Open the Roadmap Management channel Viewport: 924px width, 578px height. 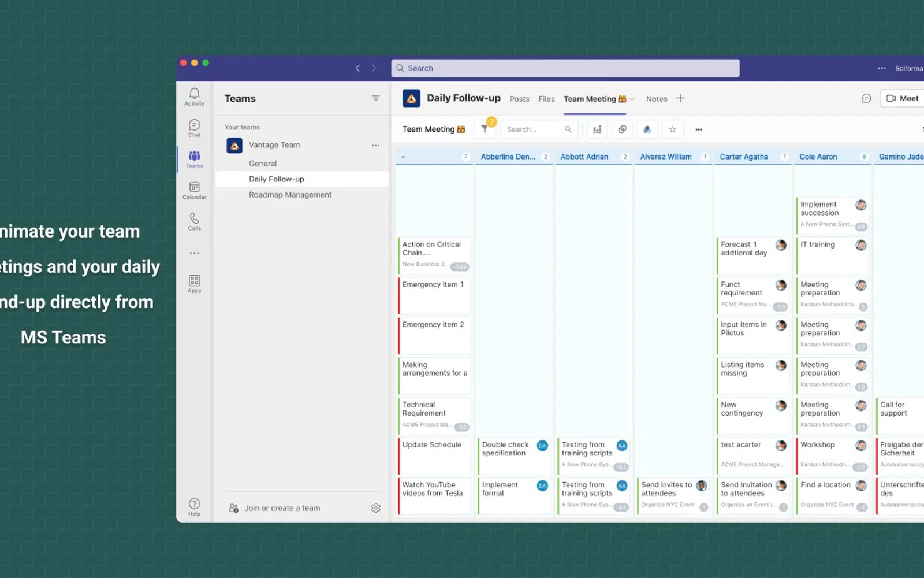point(290,195)
